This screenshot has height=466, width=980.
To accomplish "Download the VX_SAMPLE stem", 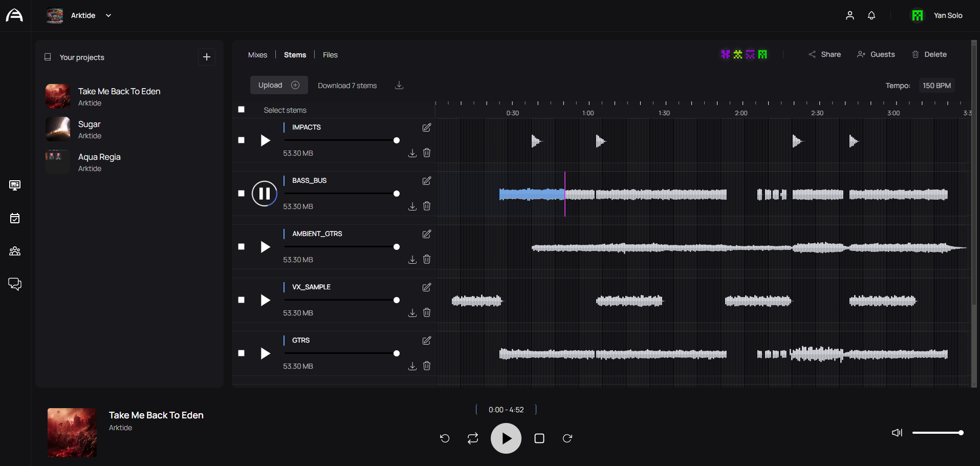I will point(412,313).
